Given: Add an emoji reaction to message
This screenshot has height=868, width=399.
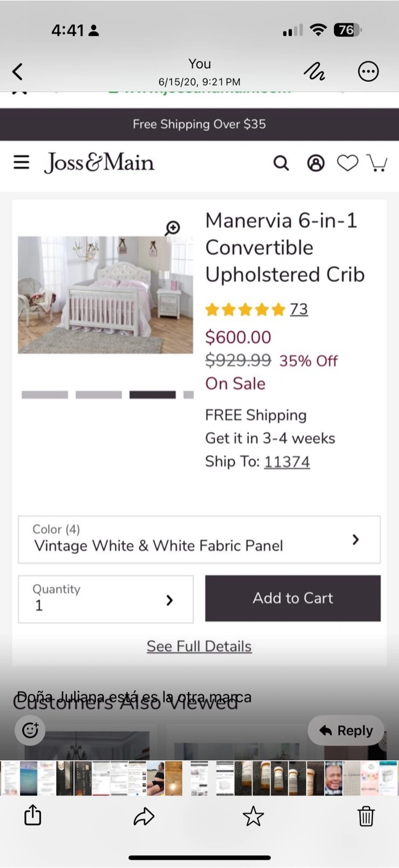Looking at the screenshot, I should (30, 731).
